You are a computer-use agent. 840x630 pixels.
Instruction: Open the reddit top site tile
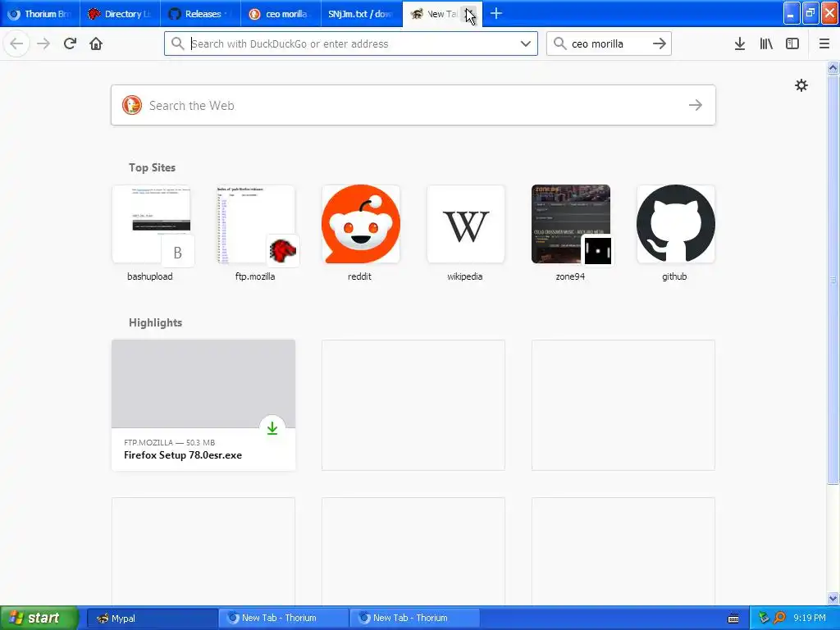tap(361, 233)
